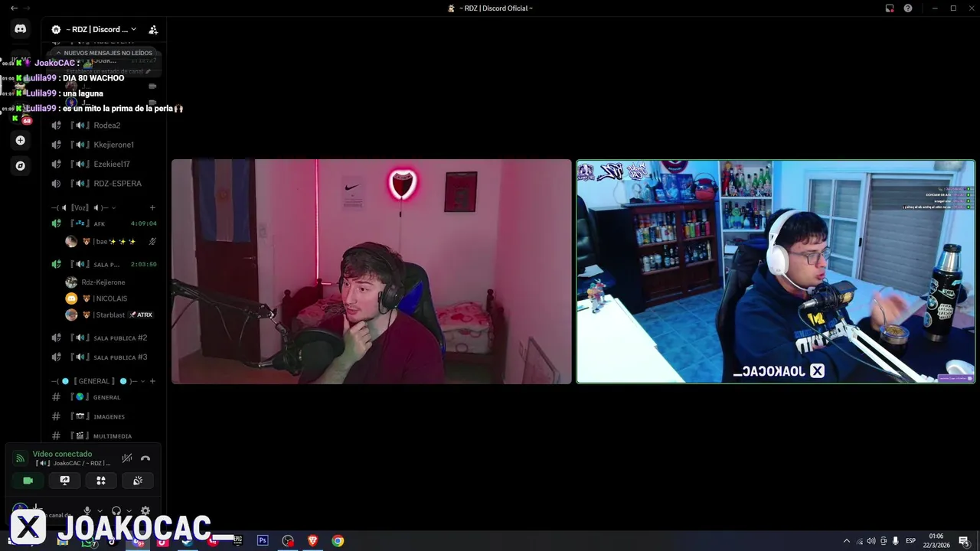
Task: Join SALA PUBLICA #2 voice channel
Action: [103, 337]
